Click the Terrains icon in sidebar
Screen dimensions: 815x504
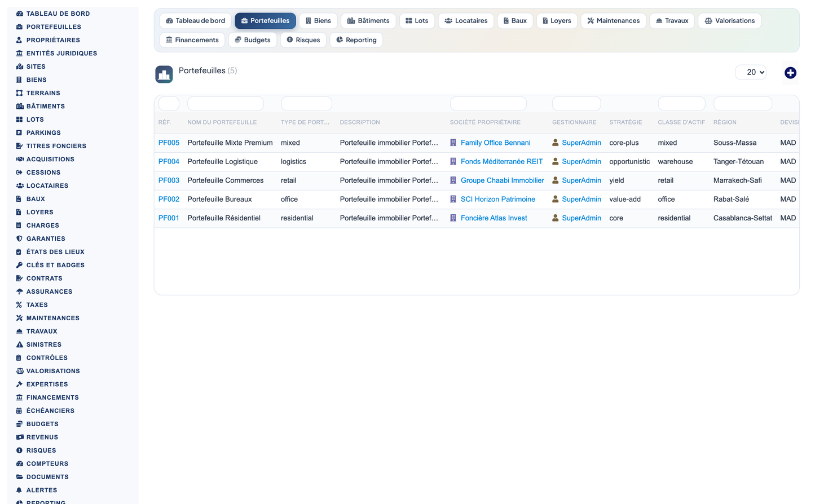click(x=20, y=93)
